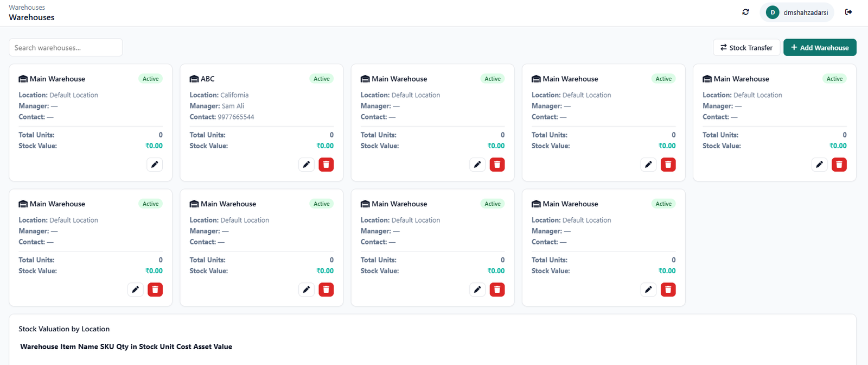This screenshot has width=868, height=365.
Task: Click the Add Warehouse button
Action: tap(820, 47)
